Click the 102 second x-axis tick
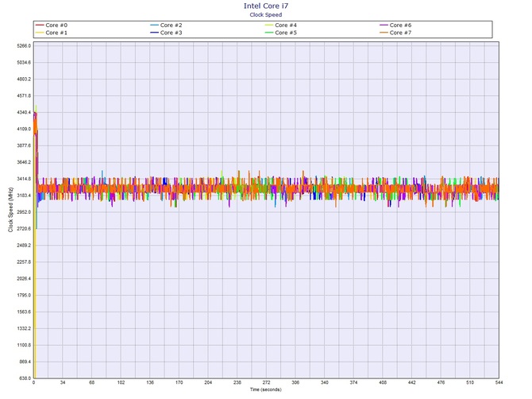Viewport: 532px width, 399px height. [121, 382]
